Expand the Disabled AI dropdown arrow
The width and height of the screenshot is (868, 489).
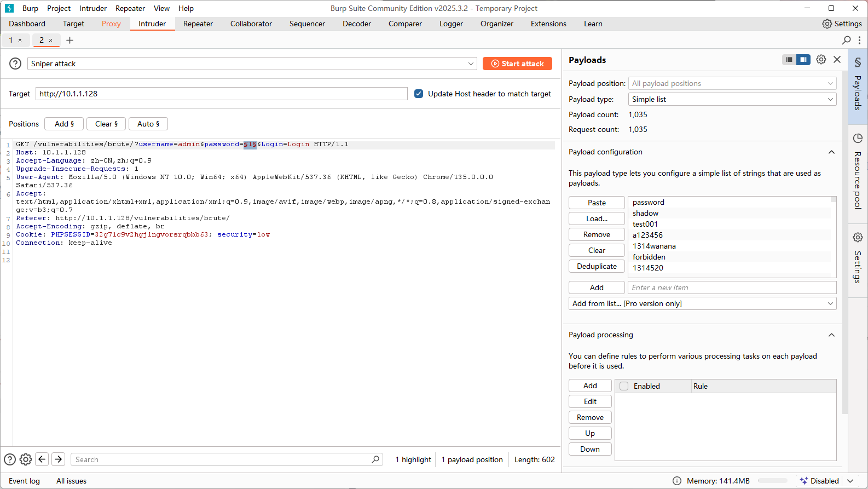pos(850,481)
